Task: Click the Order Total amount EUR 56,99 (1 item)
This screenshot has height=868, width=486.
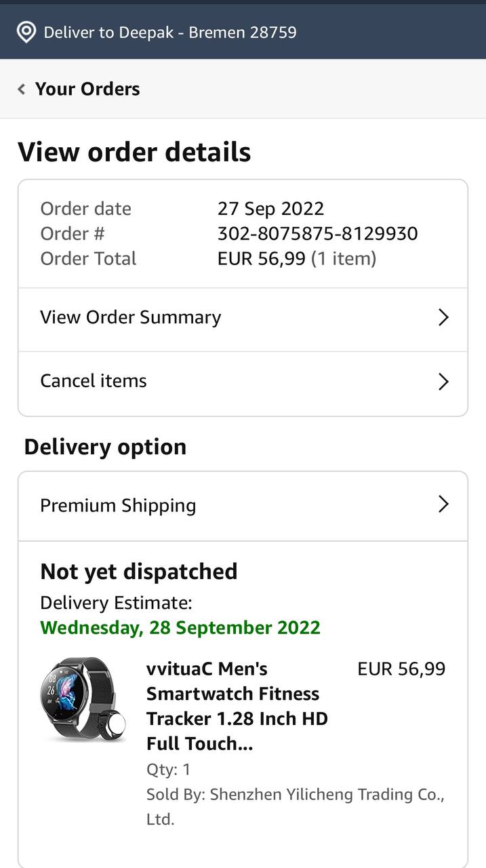Action: (296, 258)
